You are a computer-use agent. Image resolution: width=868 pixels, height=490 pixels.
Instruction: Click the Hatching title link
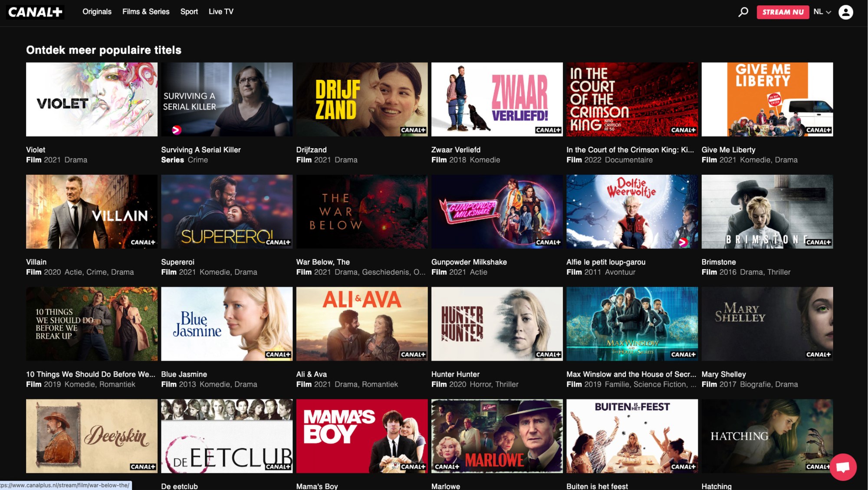click(717, 486)
